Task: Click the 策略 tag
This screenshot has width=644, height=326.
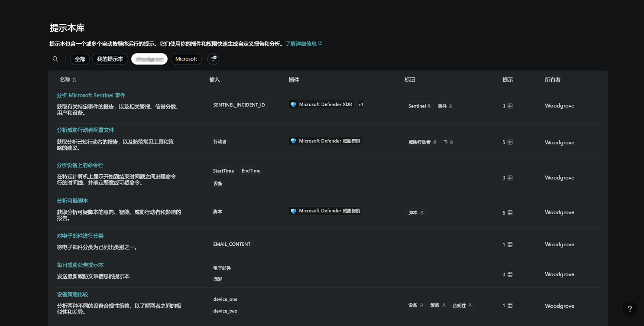Action: pos(437,306)
